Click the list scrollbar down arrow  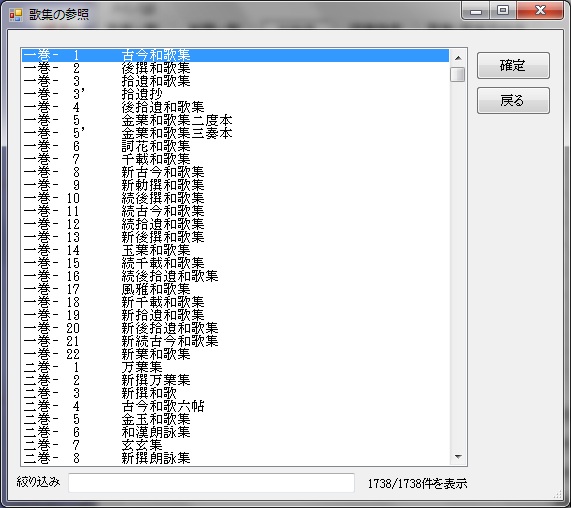pyautogui.click(x=458, y=457)
